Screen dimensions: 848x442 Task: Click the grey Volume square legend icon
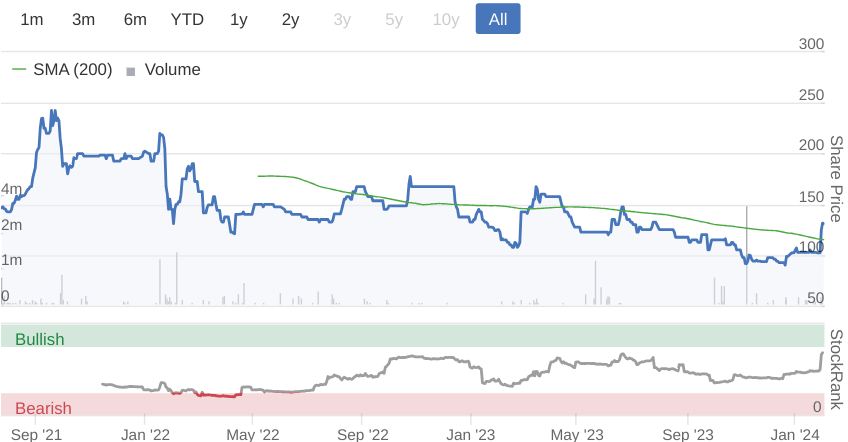click(x=130, y=71)
